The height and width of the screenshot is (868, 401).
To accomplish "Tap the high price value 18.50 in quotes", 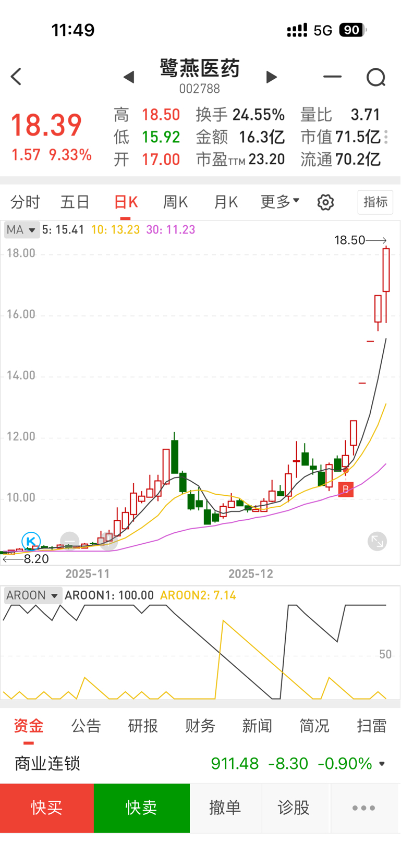I will (x=161, y=115).
